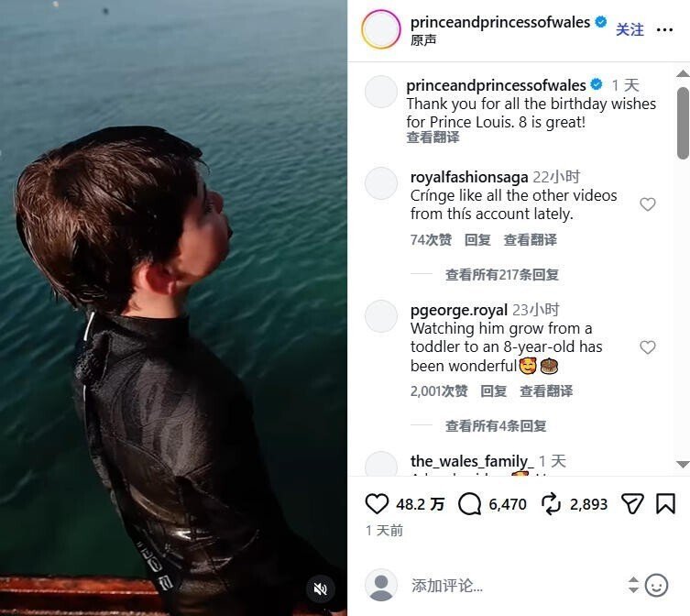This screenshot has height=616, width=690.
Task: Click the up/down arrows beside emoji icon
Action: [x=633, y=585]
